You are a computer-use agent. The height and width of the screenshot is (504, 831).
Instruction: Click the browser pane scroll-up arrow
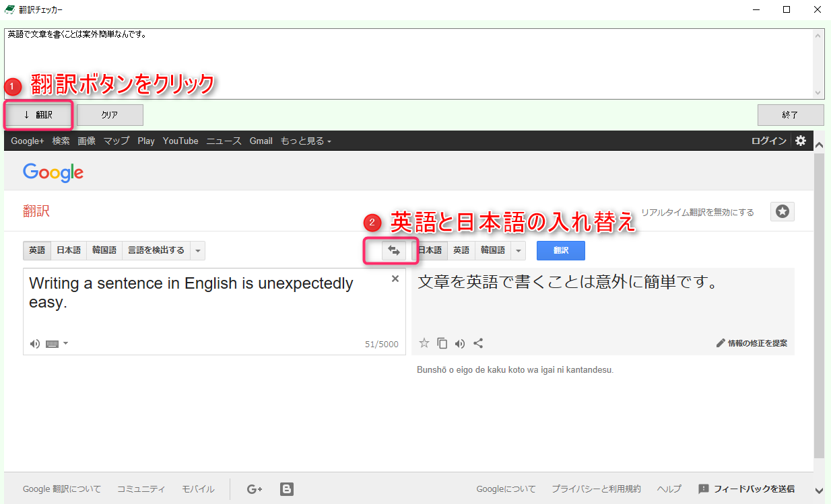[x=819, y=145]
